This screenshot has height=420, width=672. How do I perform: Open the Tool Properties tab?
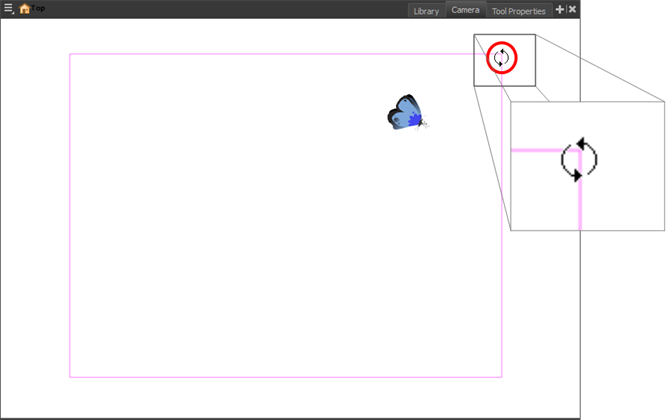(519, 11)
